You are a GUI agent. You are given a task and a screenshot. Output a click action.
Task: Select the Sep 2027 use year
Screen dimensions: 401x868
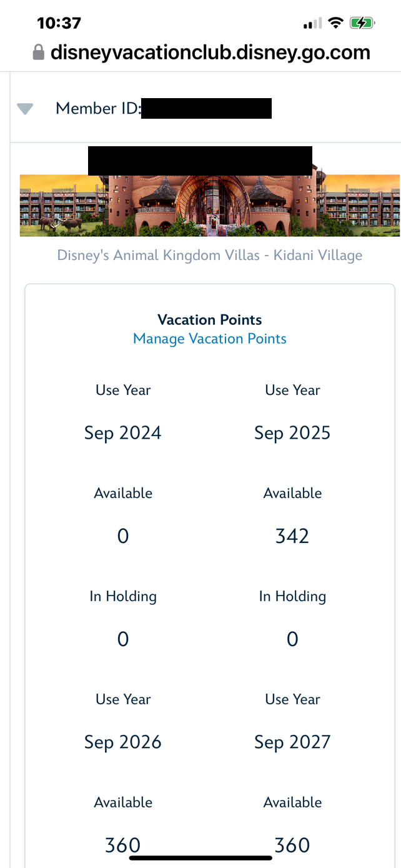click(x=292, y=742)
